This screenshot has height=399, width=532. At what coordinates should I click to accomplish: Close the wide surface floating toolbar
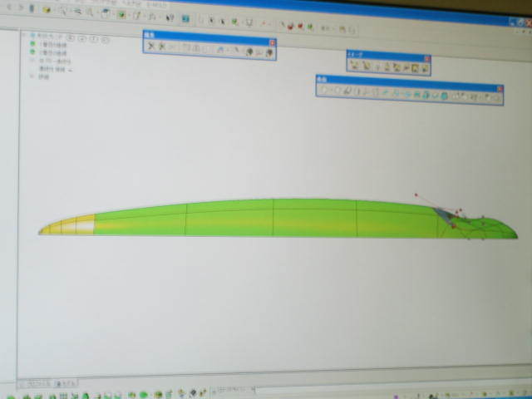[x=500, y=89]
